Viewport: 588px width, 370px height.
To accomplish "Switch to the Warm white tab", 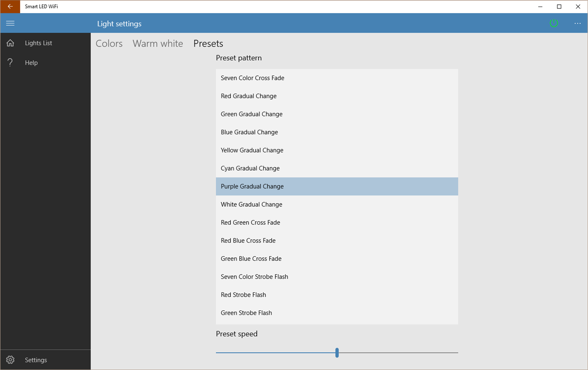I will (157, 43).
